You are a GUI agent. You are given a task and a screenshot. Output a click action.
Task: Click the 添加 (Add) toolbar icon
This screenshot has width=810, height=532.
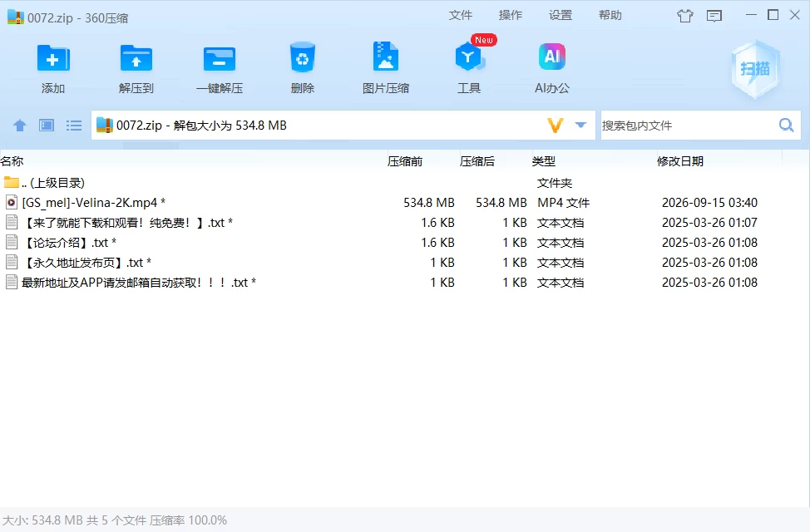pos(53,58)
